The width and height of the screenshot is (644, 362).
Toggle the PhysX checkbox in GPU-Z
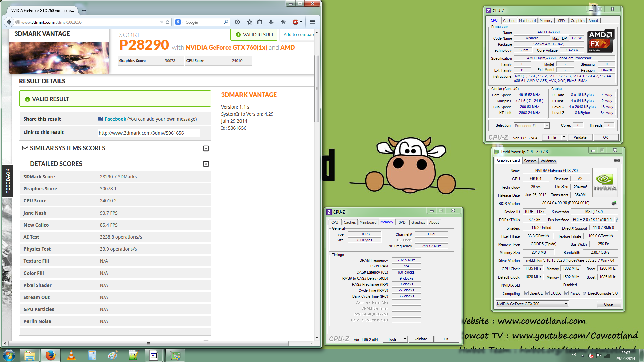[x=566, y=293]
